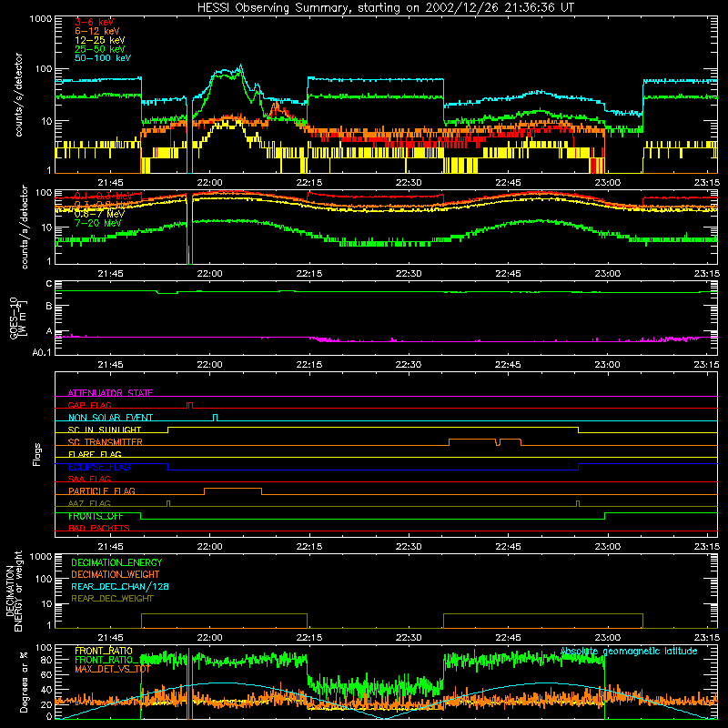
Task: Click the green 7-20 MeV legend label
Action: (98, 223)
